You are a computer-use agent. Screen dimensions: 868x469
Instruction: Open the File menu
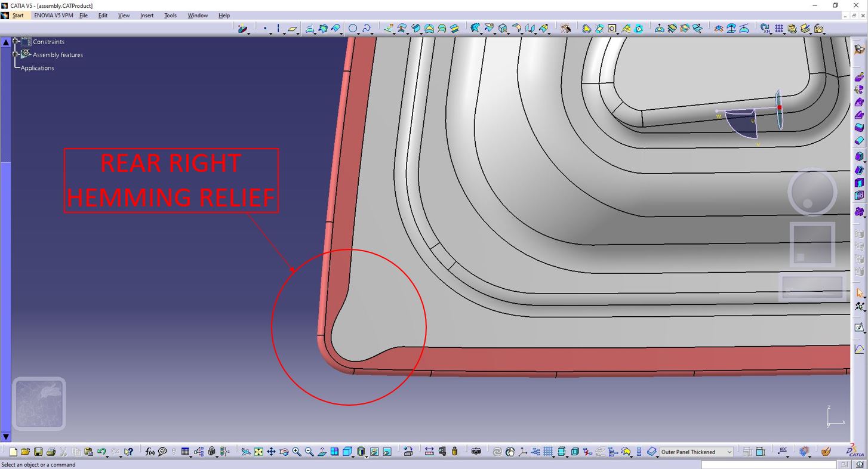click(84, 16)
